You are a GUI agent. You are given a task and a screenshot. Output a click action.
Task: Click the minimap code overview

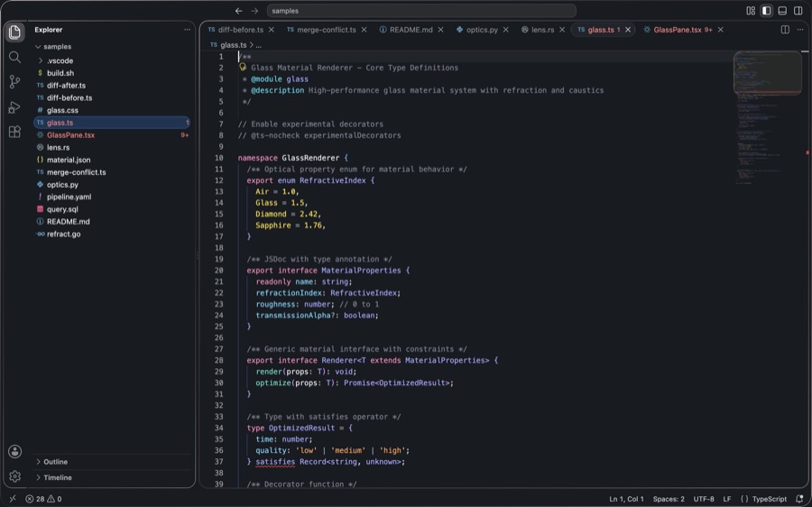(x=768, y=116)
